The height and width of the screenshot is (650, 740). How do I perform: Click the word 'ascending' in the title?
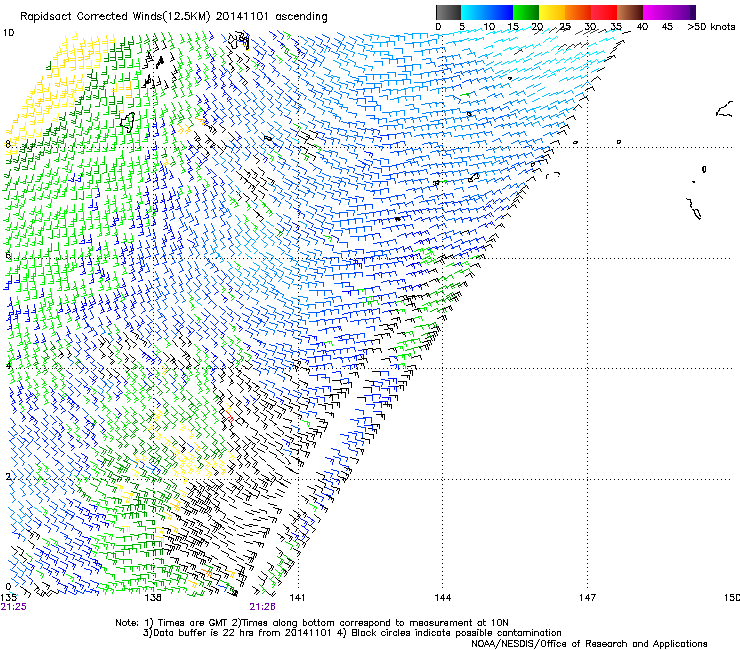click(x=301, y=17)
